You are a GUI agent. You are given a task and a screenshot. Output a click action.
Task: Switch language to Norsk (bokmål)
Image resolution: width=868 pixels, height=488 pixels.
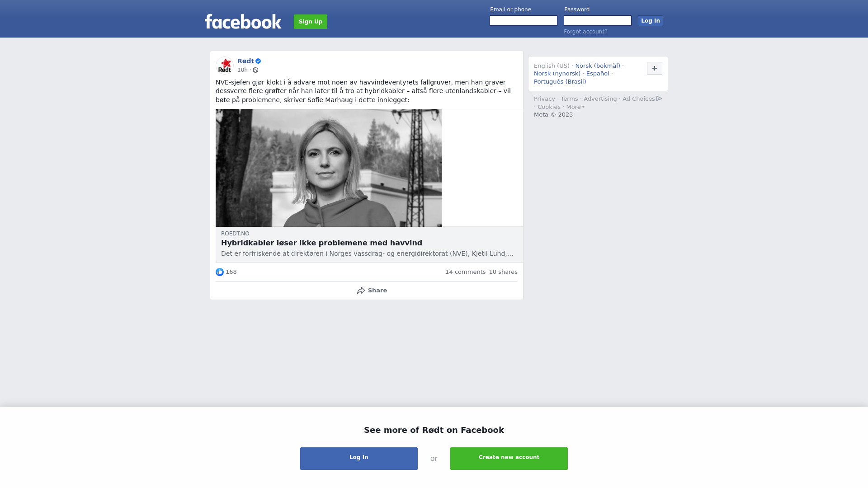(598, 66)
